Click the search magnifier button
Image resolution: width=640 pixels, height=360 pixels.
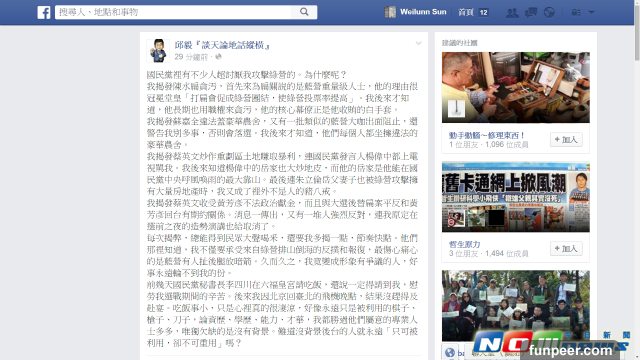[304, 12]
